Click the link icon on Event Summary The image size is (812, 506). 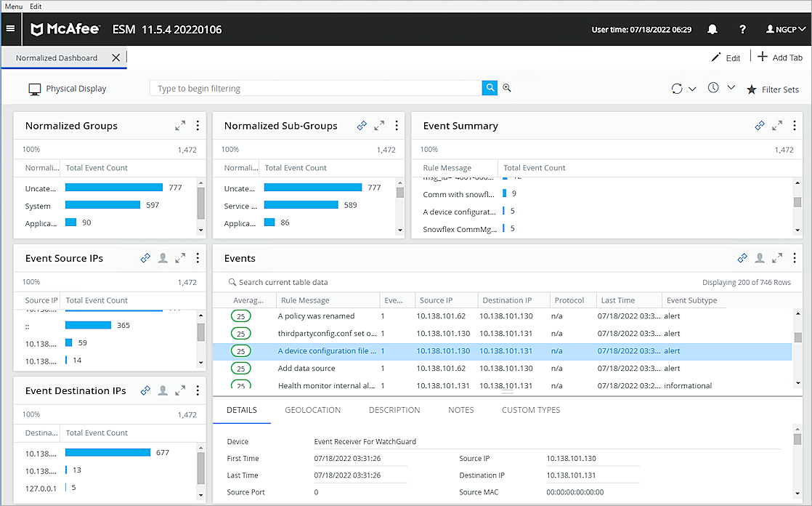click(x=760, y=126)
